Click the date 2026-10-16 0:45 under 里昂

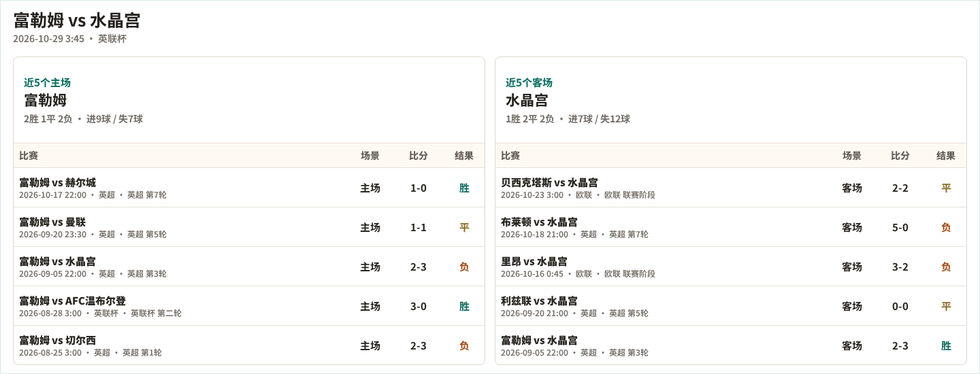(x=532, y=274)
